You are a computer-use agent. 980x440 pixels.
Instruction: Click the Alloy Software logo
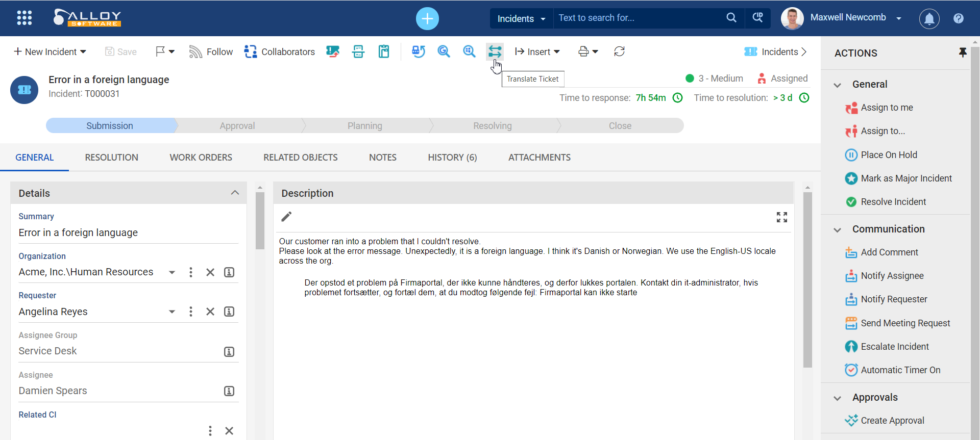click(x=87, y=18)
